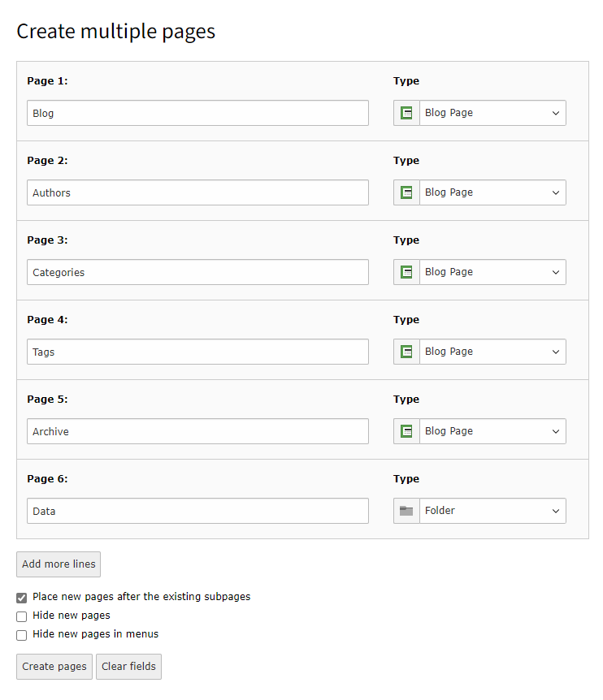The width and height of the screenshot is (603, 700).
Task: Tick Hide new pages in menus
Action: coord(22,635)
